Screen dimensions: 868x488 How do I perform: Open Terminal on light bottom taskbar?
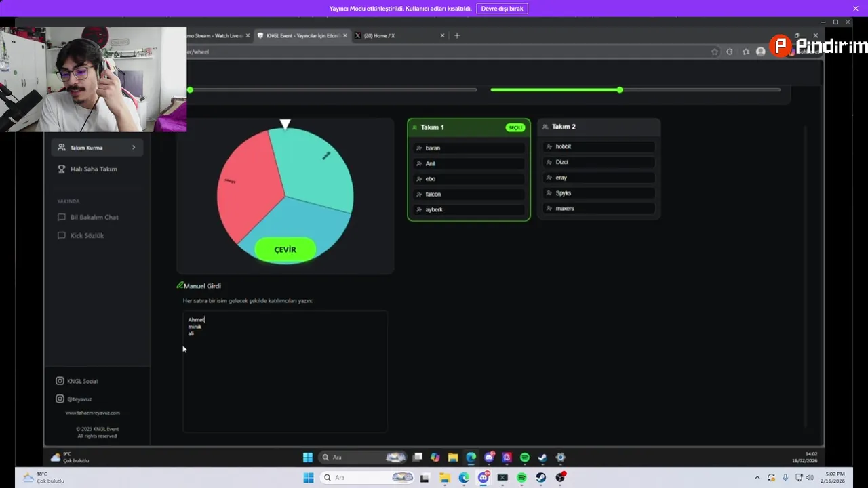coord(502,478)
